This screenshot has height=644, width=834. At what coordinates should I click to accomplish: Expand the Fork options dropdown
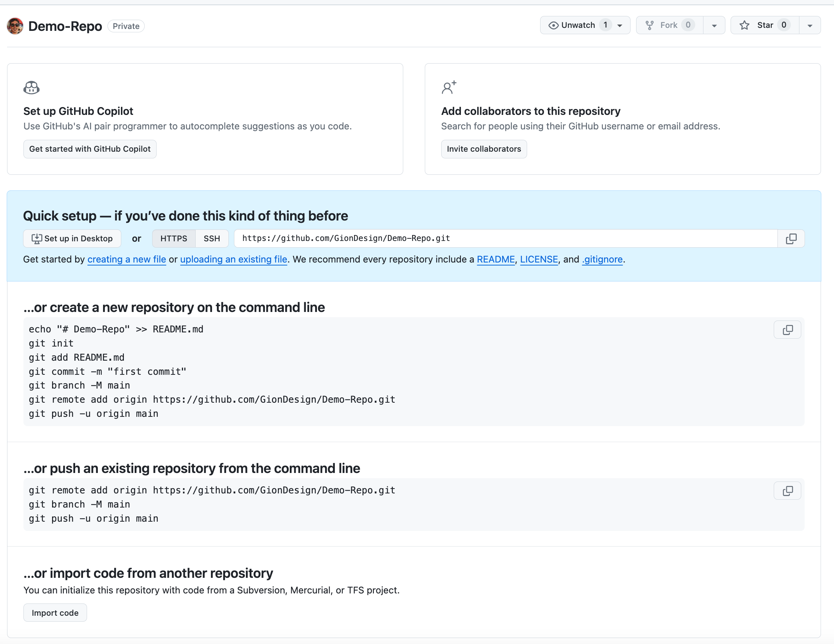[x=714, y=25]
